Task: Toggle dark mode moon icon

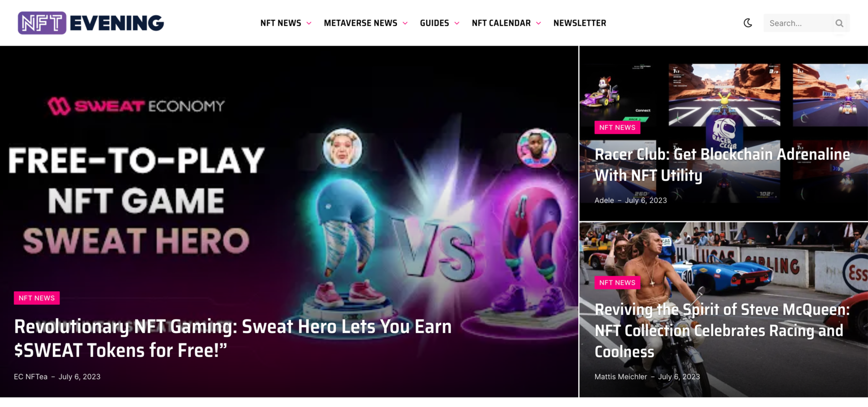Action: [x=748, y=23]
